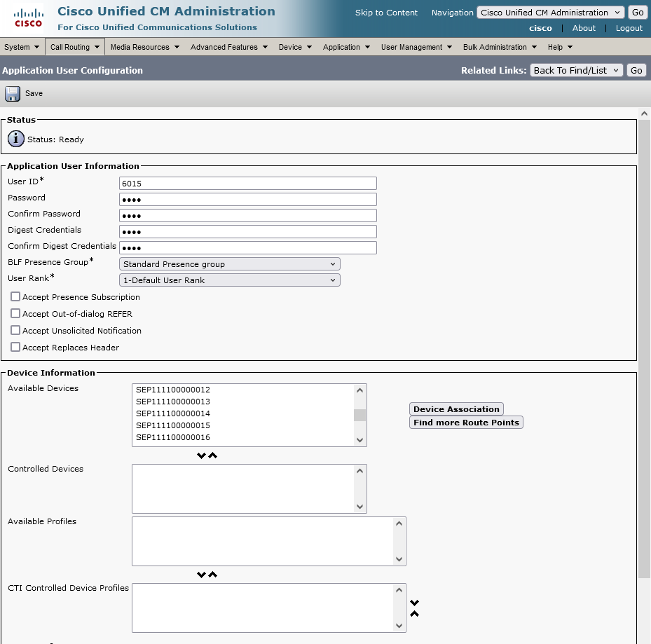The width and height of the screenshot is (651, 644).
Task: Click the Save floppy disk icon
Action: coord(13,94)
